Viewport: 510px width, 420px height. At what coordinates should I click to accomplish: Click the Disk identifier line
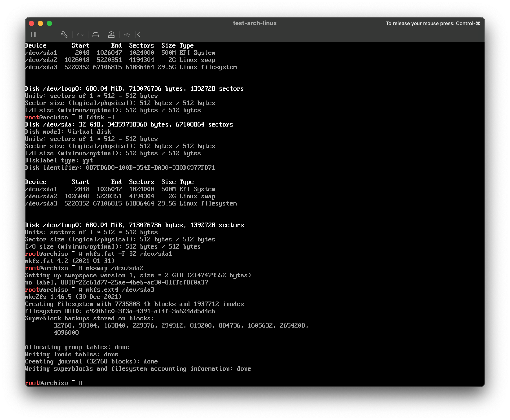(x=120, y=167)
